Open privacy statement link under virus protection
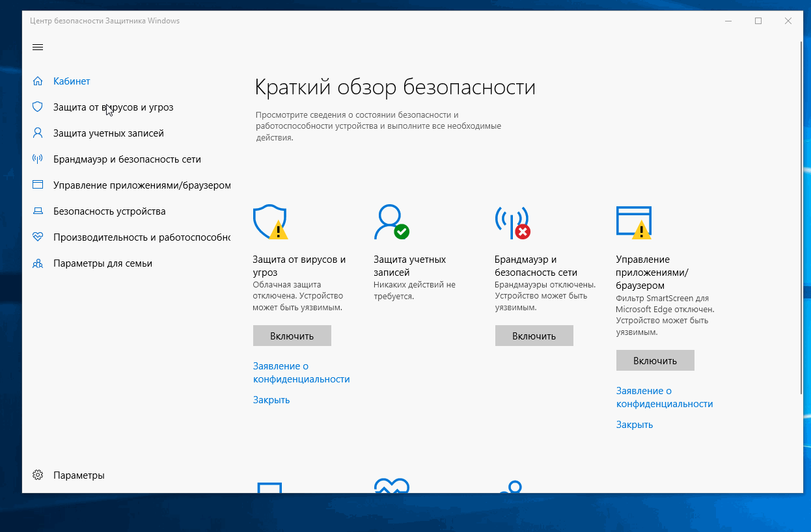The width and height of the screenshot is (811, 532). (x=301, y=373)
